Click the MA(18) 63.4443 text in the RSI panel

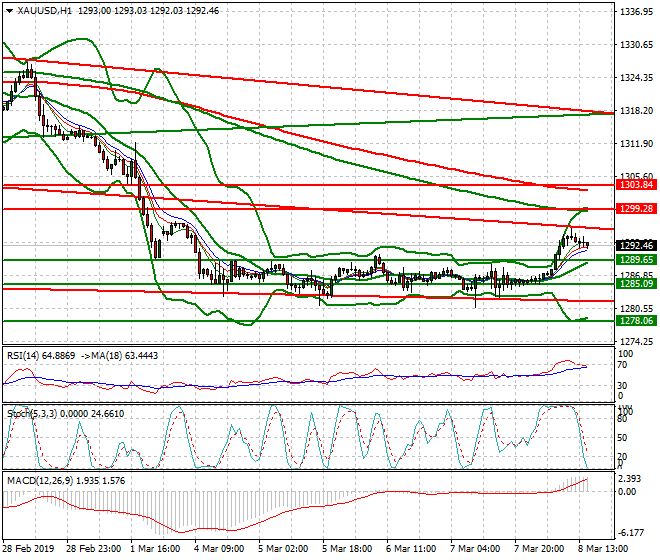click(x=125, y=356)
